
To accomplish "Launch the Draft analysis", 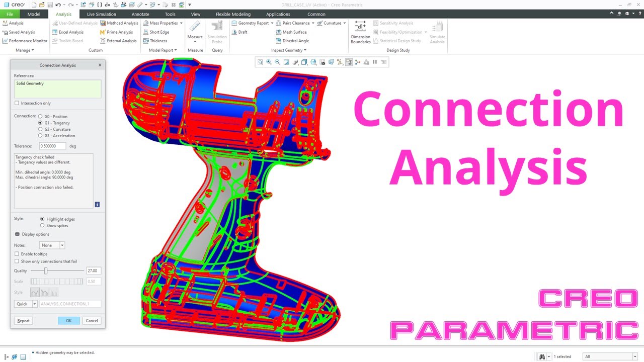I will pos(239,32).
